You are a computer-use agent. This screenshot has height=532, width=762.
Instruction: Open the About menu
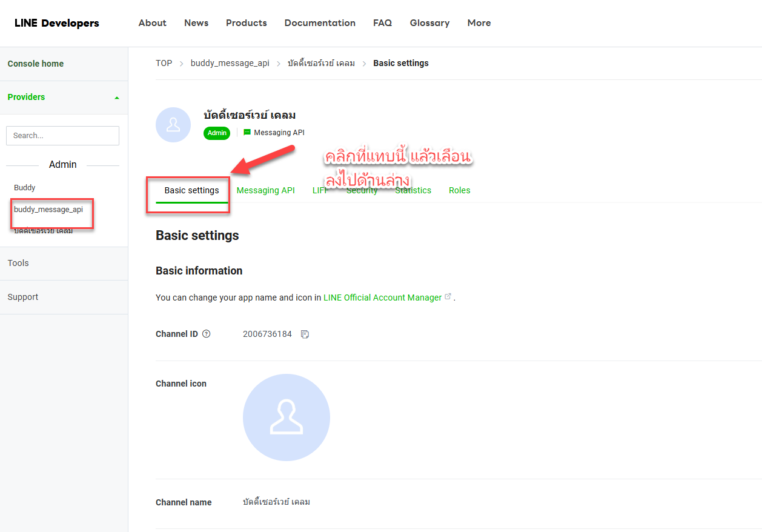pyautogui.click(x=152, y=23)
